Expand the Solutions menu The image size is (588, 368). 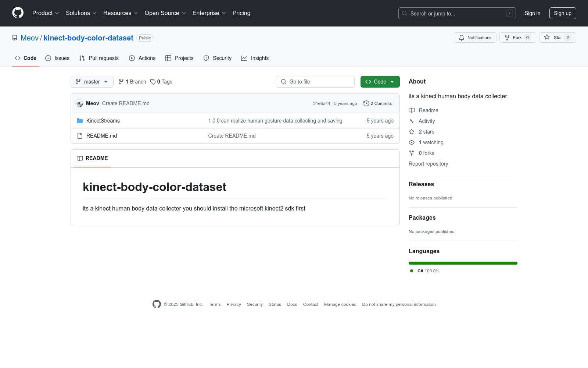(x=81, y=13)
